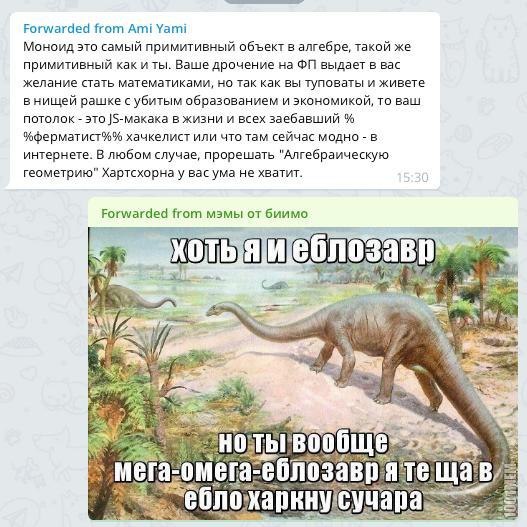Open the Ami Yami forwarded sender name

click(x=157, y=29)
